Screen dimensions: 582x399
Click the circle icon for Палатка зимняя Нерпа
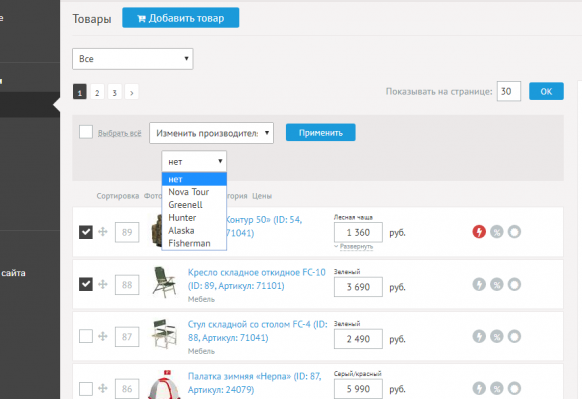[514, 389]
